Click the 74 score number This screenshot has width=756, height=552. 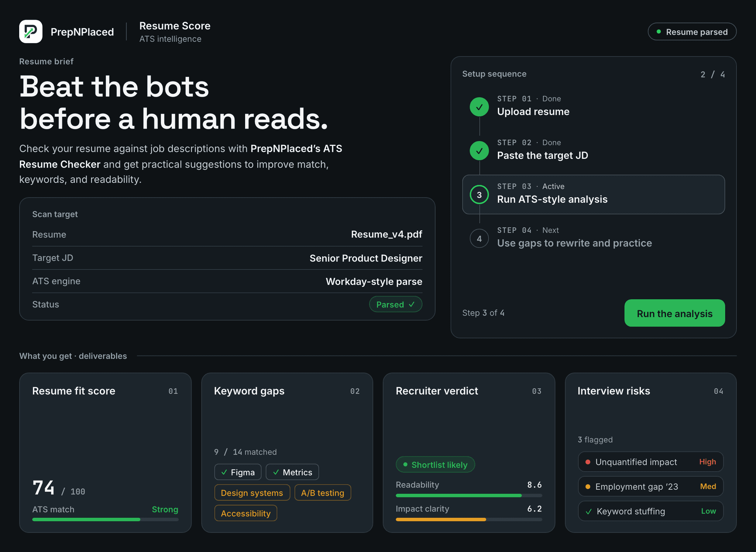coord(44,488)
